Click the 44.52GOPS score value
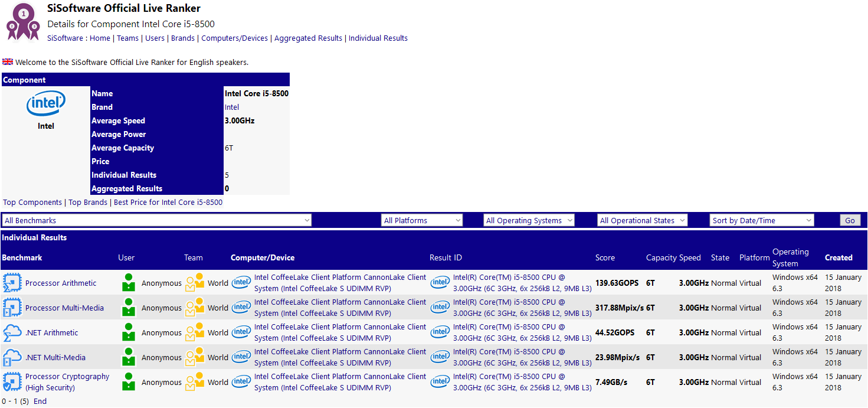The height and width of the screenshot is (408, 868). pos(615,332)
